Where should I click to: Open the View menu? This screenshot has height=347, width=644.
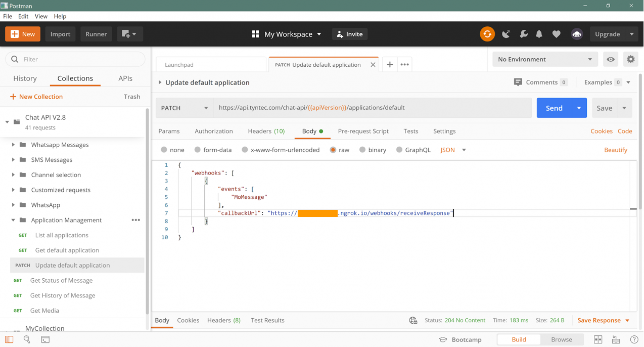pyautogui.click(x=41, y=16)
